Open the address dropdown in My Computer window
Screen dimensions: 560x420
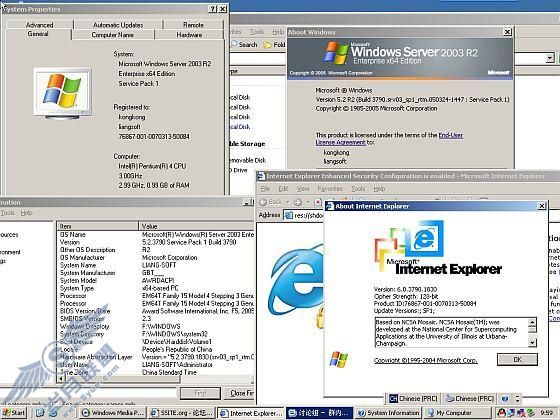point(550,58)
